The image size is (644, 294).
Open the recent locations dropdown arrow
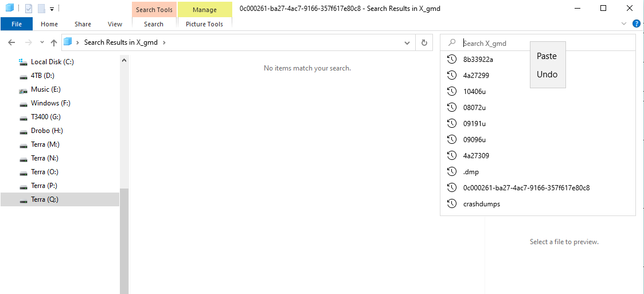[x=41, y=42]
